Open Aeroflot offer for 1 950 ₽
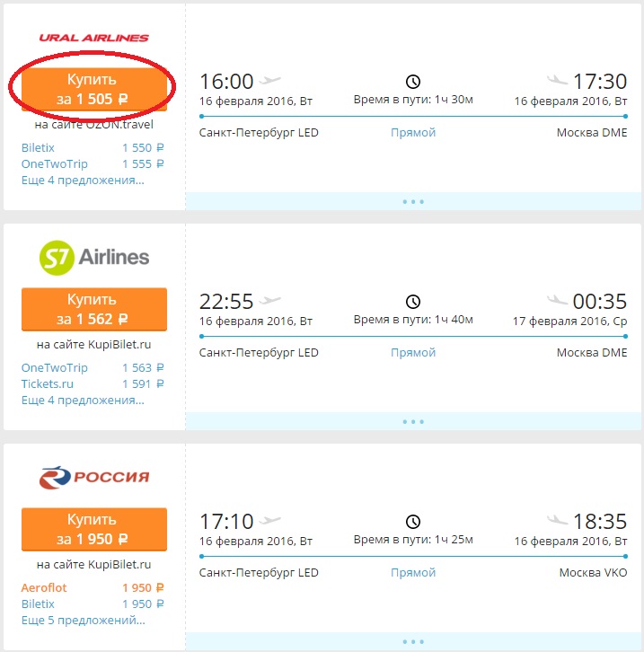The height and width of the screenshot is (652, 644). tap(44, 587)
